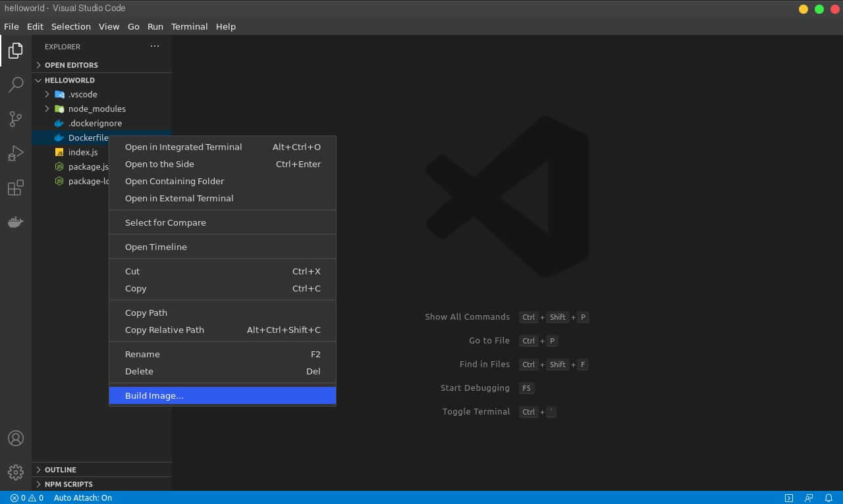Image resolution: width=843 pixels, height=504 pixels.
Task: Click the index.js file icon
Action: (x=59, y=152)
